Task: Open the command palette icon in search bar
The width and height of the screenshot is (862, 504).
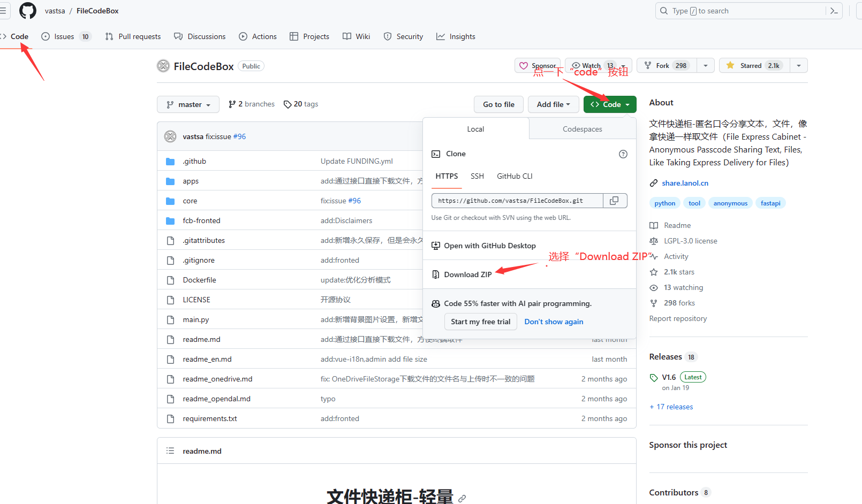Action: pos(834,11)
